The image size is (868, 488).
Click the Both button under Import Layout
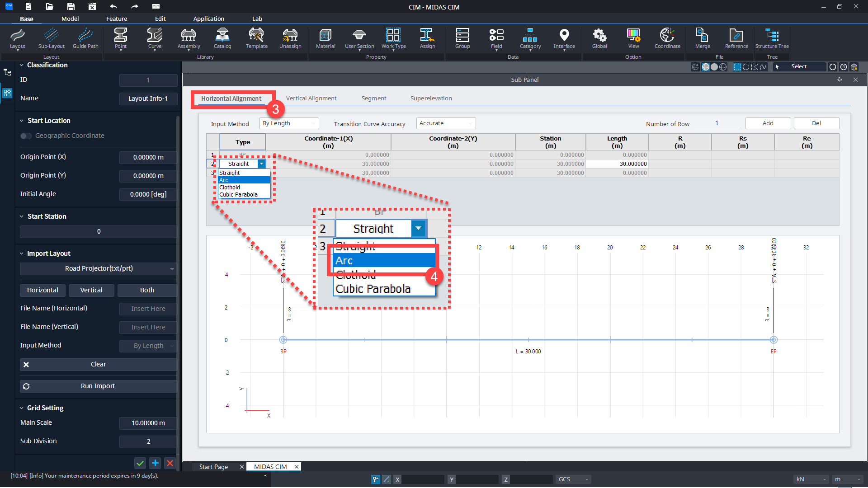[147, 290]
